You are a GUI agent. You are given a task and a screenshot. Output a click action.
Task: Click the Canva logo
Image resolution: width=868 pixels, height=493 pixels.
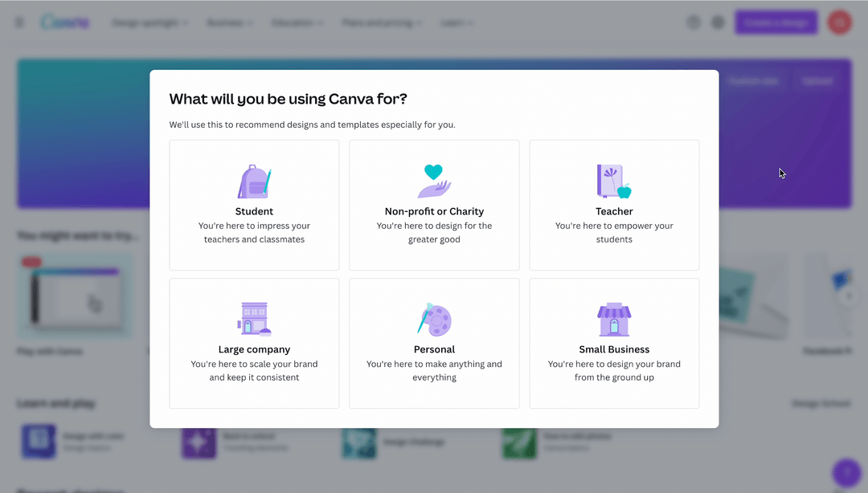click(x=65, y=22)
